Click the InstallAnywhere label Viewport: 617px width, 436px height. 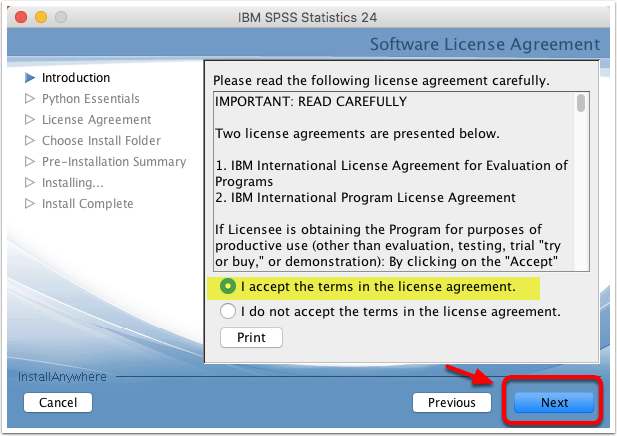coord(62,377)
